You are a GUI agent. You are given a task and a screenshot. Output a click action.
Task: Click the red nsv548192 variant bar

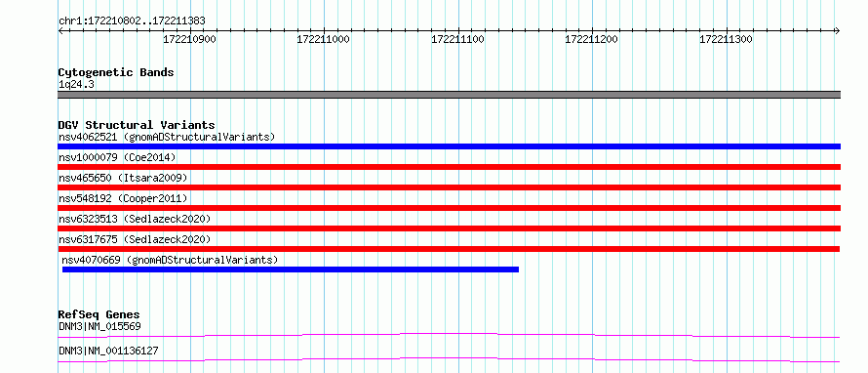pyautogui.click(x=449, y=208)
